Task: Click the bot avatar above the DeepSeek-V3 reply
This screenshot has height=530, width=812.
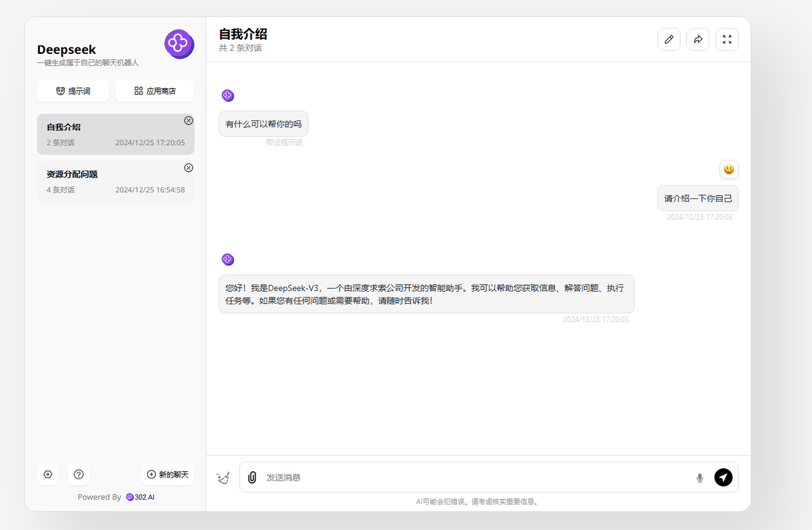Action: [x=228, y=259]
